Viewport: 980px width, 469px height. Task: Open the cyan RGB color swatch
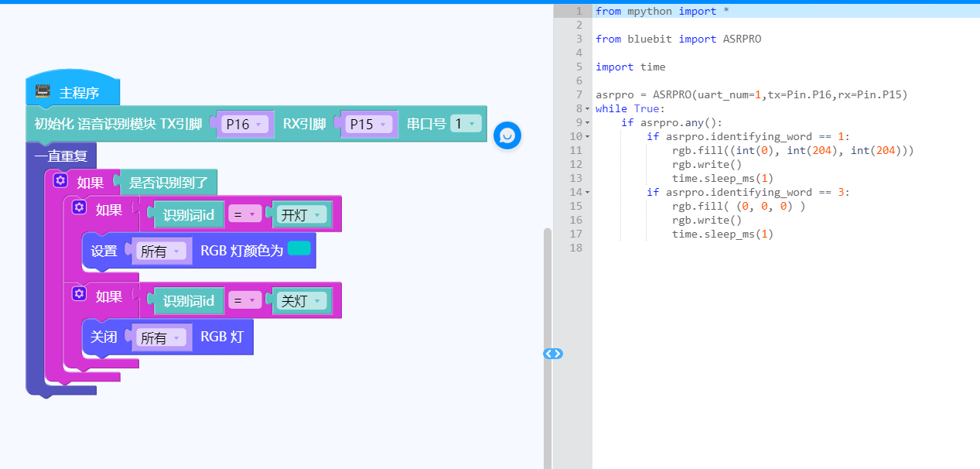(x=299, y=248)
